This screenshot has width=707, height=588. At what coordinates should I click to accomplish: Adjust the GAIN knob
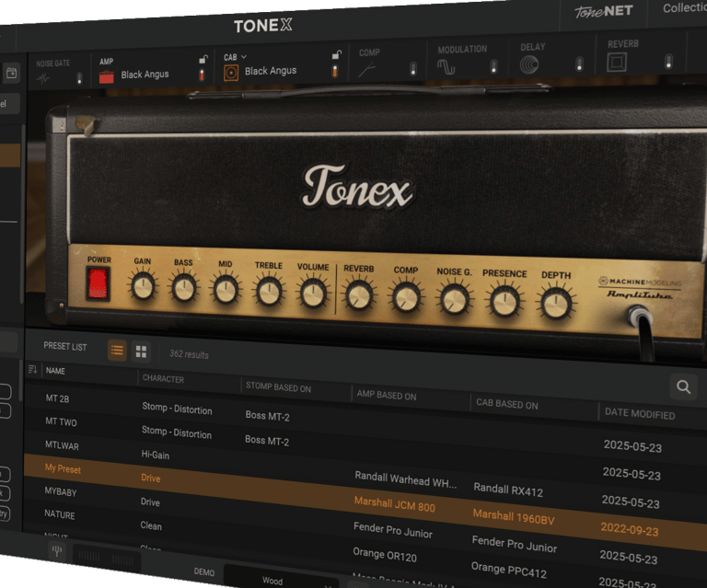click(143, 286)
